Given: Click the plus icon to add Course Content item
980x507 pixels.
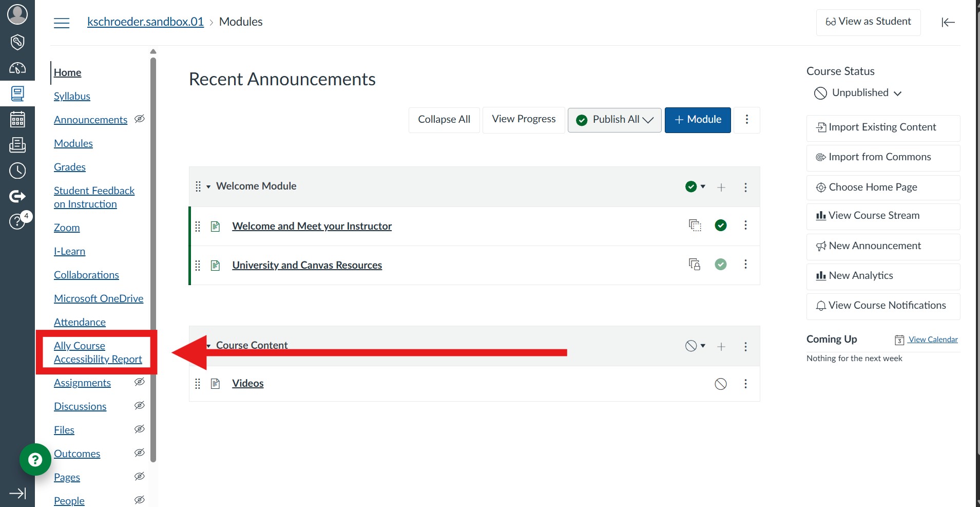Looking at the screenshot, I should [x=722, y=346].
